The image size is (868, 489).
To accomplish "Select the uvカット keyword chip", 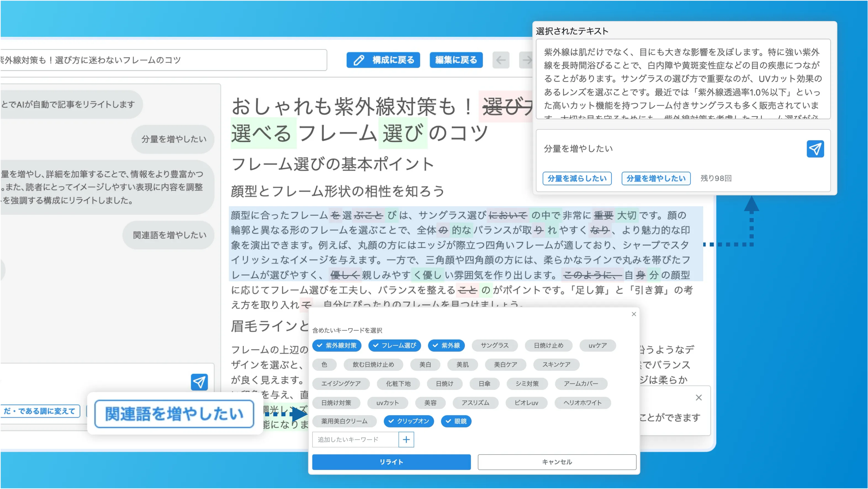I will pos(387,403).
